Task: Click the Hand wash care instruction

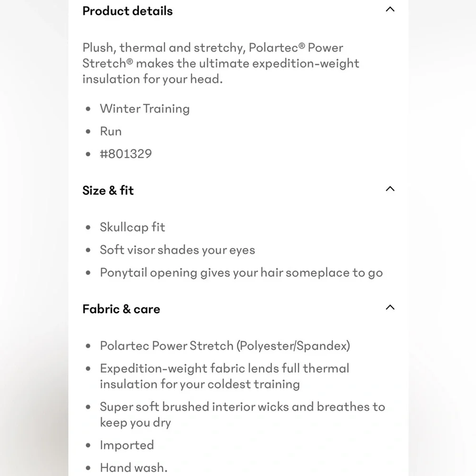Action: pos(133,468)
